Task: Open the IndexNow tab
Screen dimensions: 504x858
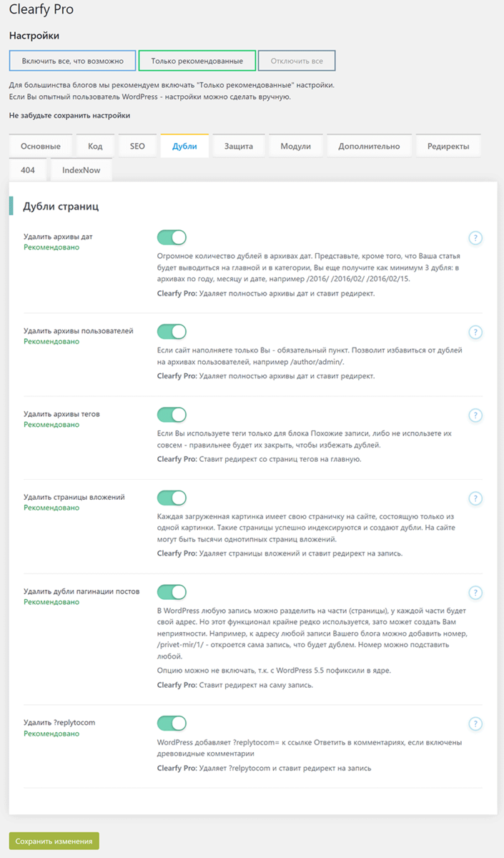Action: tap(81, 170)
